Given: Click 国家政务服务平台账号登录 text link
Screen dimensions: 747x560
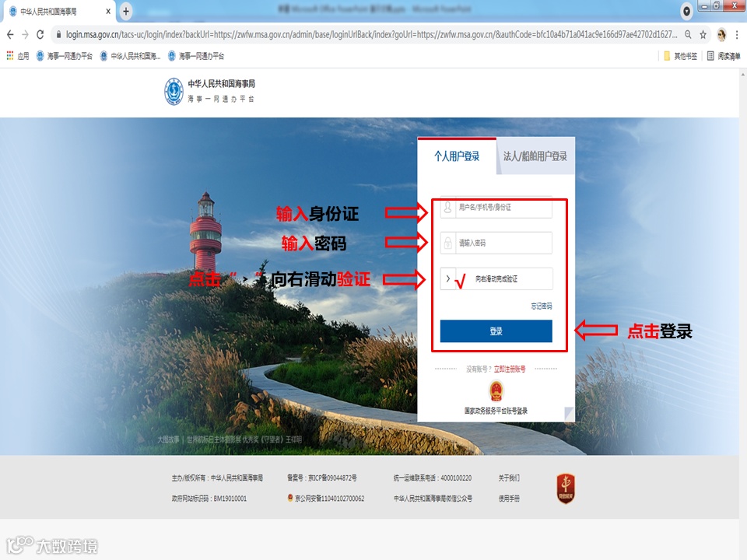Looking at the screenshot, I should coord(496,411).
